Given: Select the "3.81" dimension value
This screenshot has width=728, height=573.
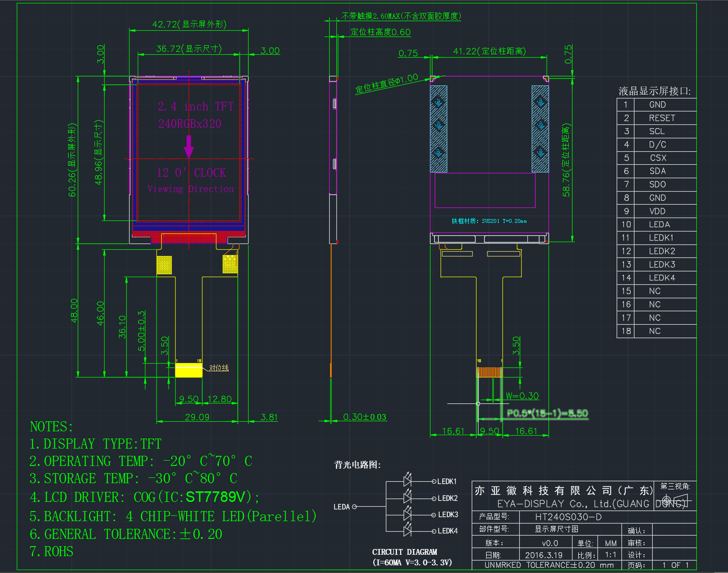Looking at the screenshot, I should (269, 417).
